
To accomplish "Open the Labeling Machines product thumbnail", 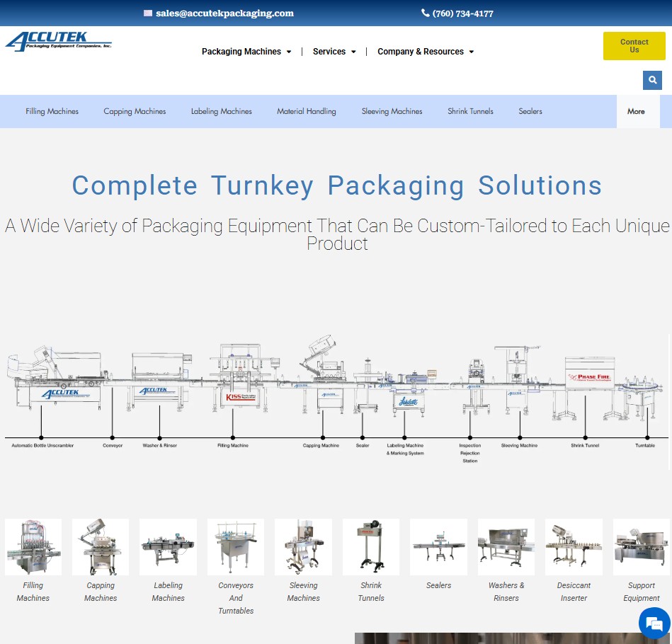I will 168,547.
